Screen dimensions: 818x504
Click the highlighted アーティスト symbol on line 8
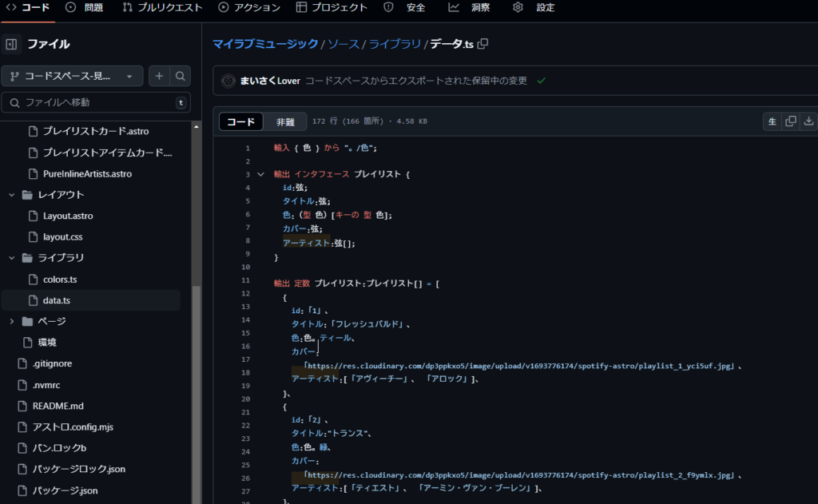coord(306,243)
